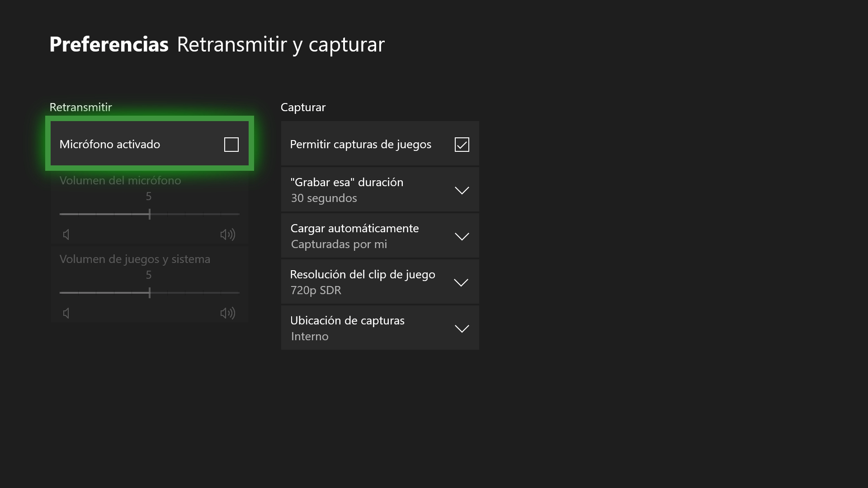The image size is (868, 488).
Task: Expand the "Grabar esa" duración dropdown
Action: tap(462, 190)
